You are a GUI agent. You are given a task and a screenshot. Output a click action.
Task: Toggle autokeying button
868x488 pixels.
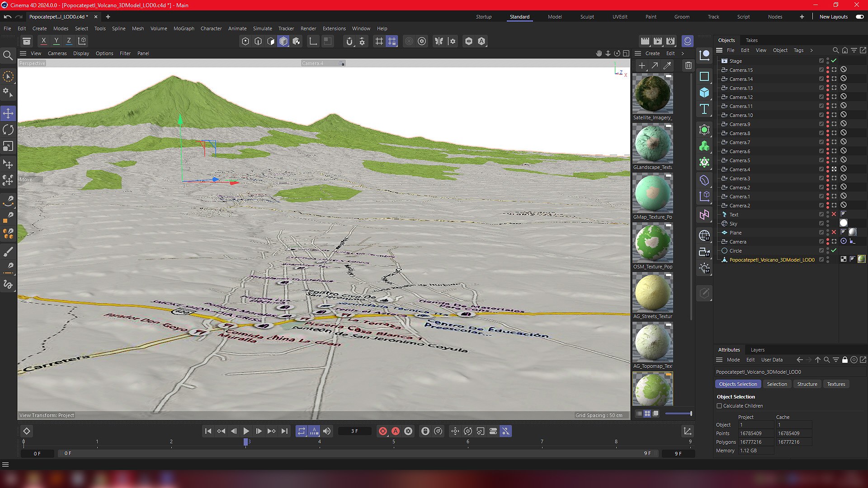point(396,431)
